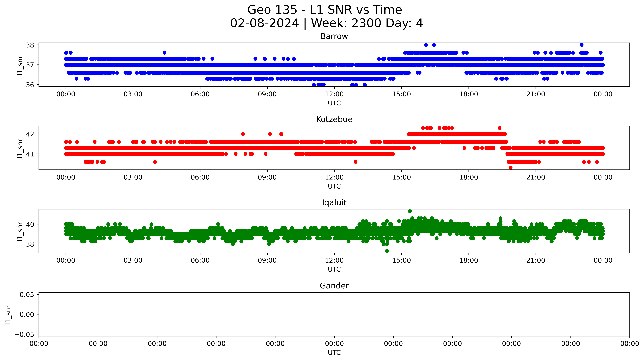Click the "02-08-2024 | Week: 2300 Day: 4" subtitle

click(x=327, y=23)
